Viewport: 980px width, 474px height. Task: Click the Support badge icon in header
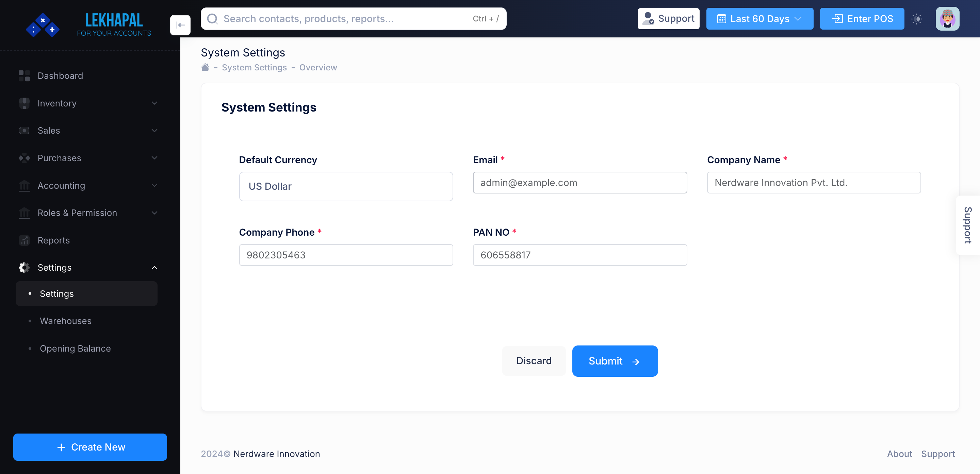coord(648,18)
